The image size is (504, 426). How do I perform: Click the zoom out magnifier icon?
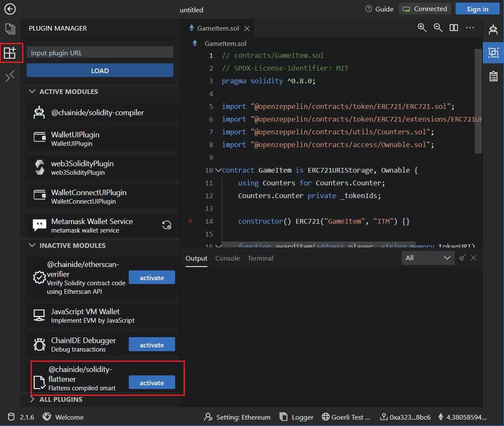(x=438, y=28)
